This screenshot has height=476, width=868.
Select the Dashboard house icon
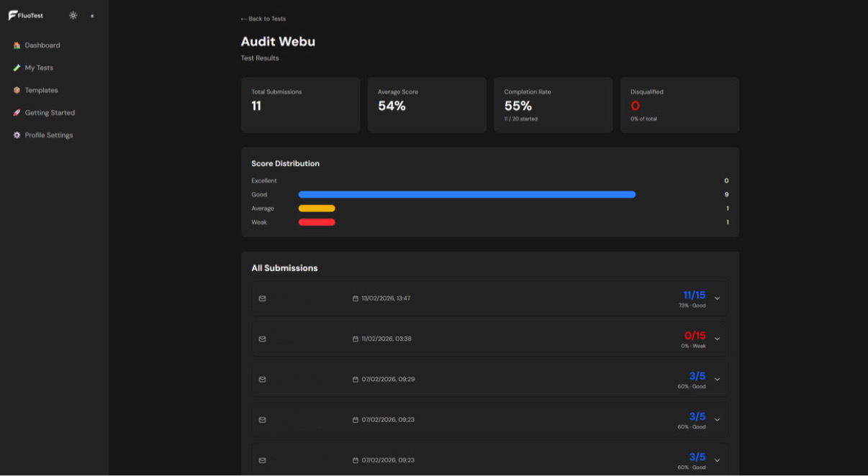[x=17, y=45]
